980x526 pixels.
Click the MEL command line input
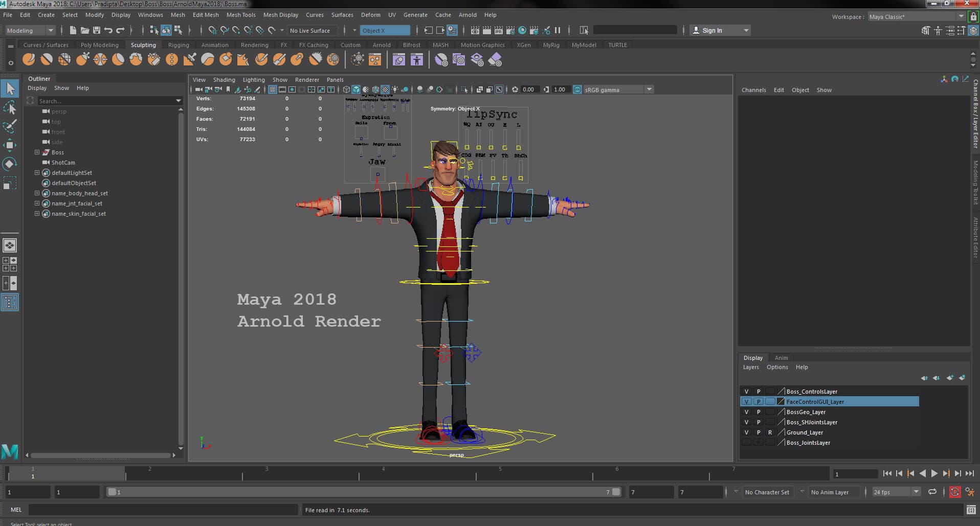coord(163,510)
